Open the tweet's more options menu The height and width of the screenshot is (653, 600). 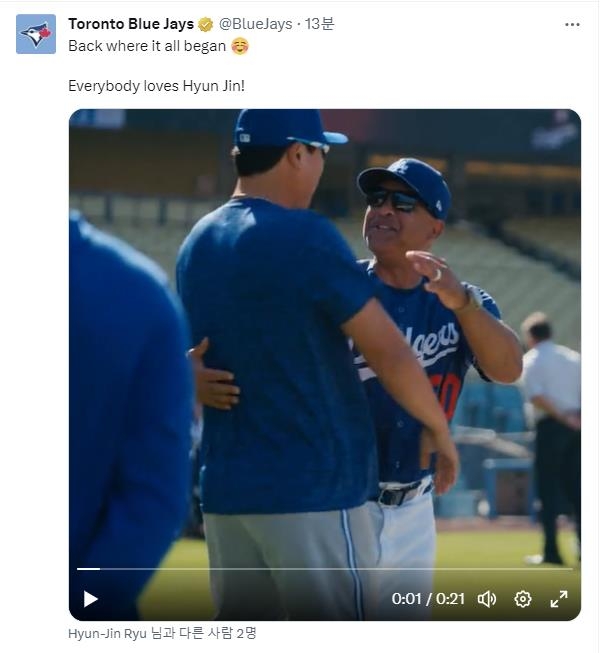[x=572, y=24]
